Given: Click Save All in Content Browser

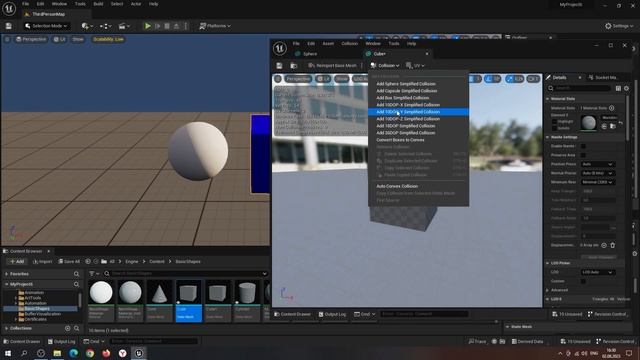Looking at the screenshot, I should click(x=69, y=262).
